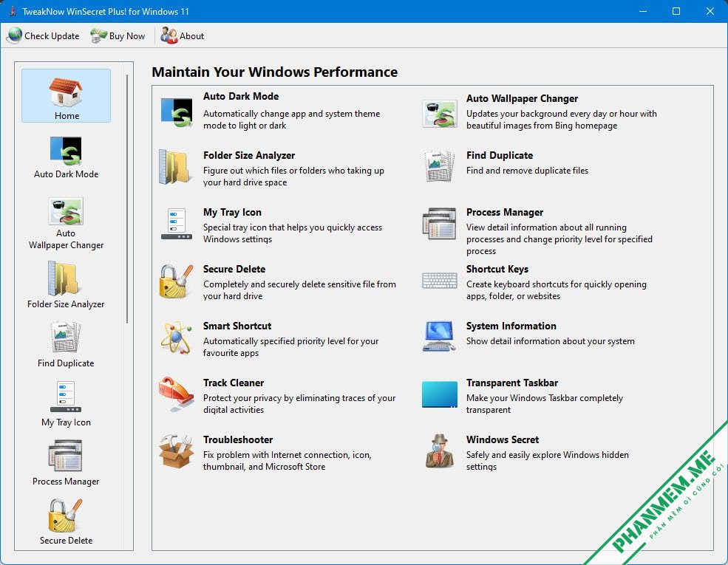Click the Process Manager main panel icon
The height and width of the screenshot is (565, 728).
(440, 224)
